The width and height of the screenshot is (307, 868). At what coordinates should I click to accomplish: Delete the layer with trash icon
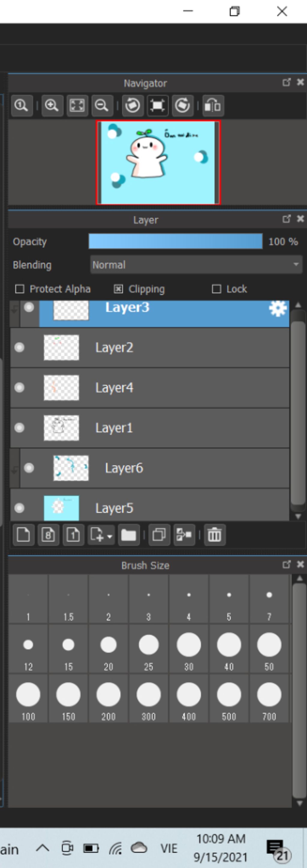214,535
